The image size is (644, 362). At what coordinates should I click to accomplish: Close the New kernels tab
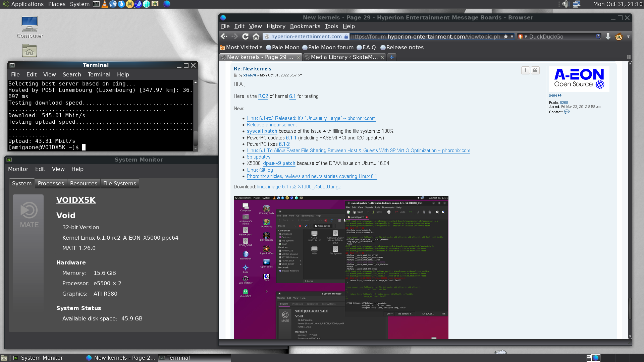click(x=298, y=57)
